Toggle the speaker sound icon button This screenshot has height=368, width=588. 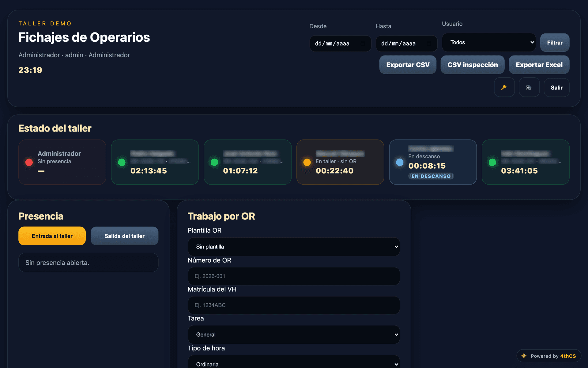(x=529, y=87)
